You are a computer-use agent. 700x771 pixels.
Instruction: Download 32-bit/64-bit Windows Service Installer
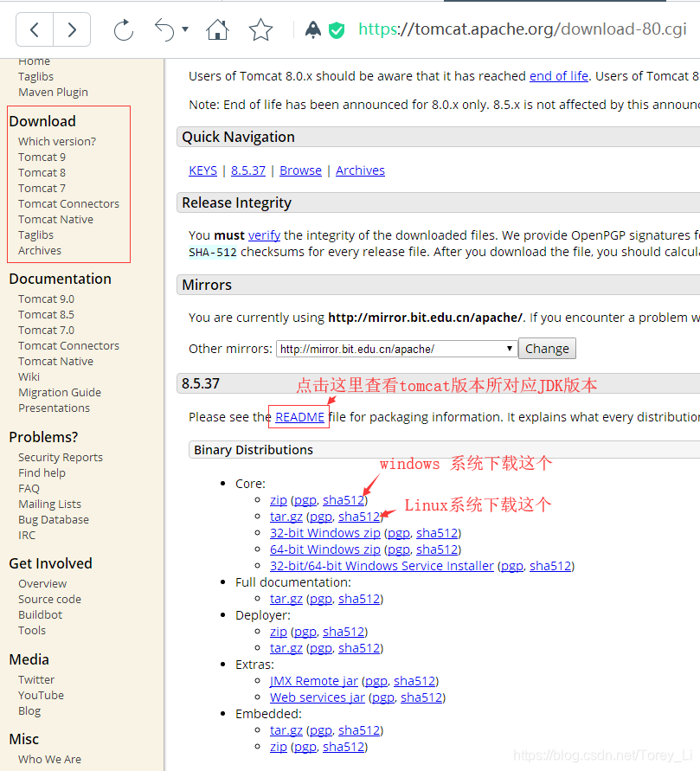(382, 566)
